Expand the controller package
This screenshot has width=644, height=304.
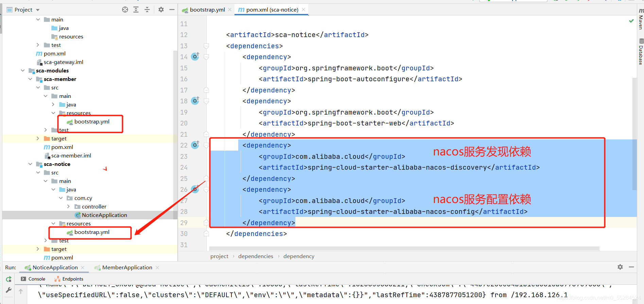69,206
